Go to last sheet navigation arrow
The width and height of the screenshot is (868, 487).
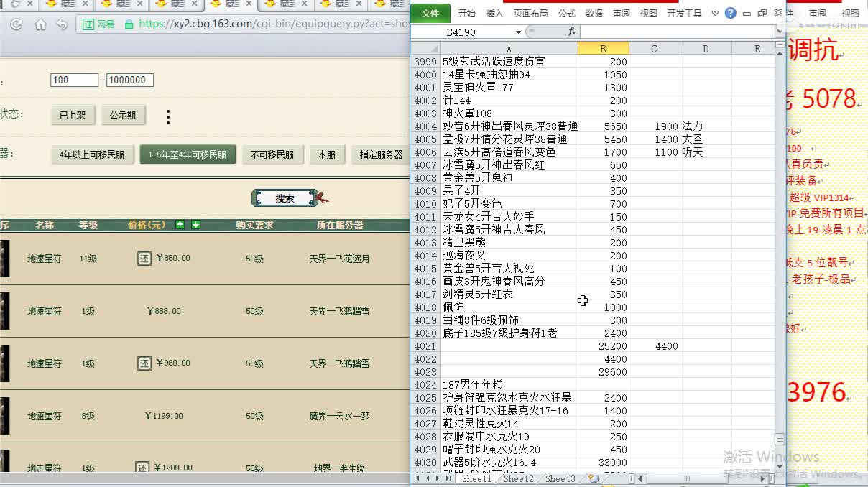(450, 478)
